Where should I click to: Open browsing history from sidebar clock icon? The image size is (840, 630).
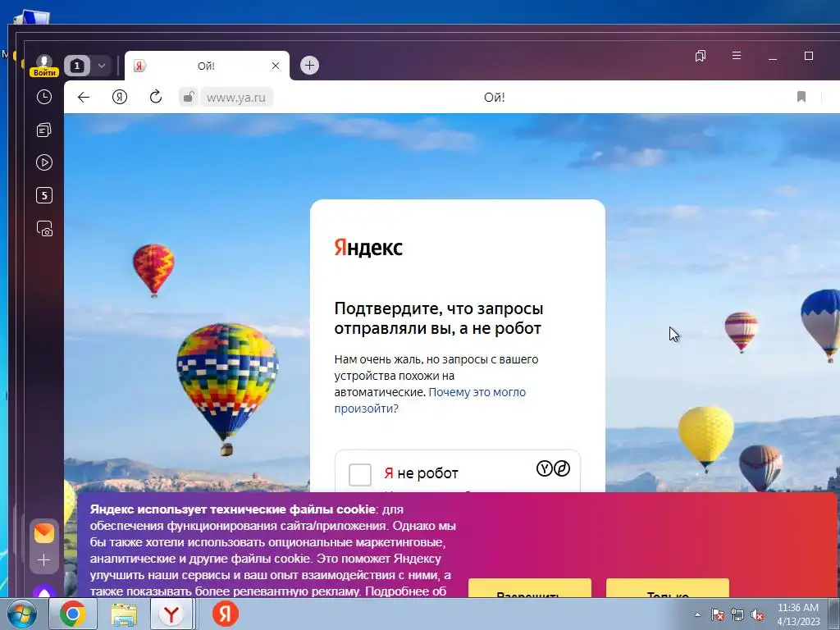click(44, 97)
